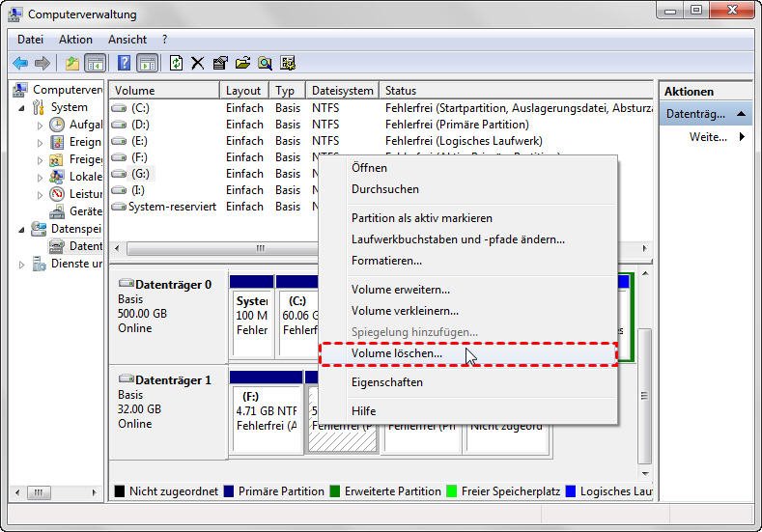Select the (E:) volume row

(381, 141)
